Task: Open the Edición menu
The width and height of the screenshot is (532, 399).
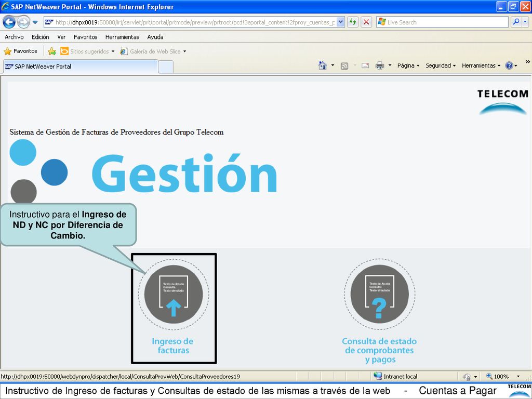Action: [41, 37]
